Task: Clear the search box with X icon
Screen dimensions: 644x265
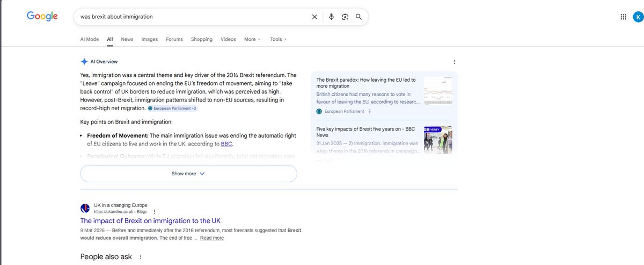Action: (x=314, y=17)
